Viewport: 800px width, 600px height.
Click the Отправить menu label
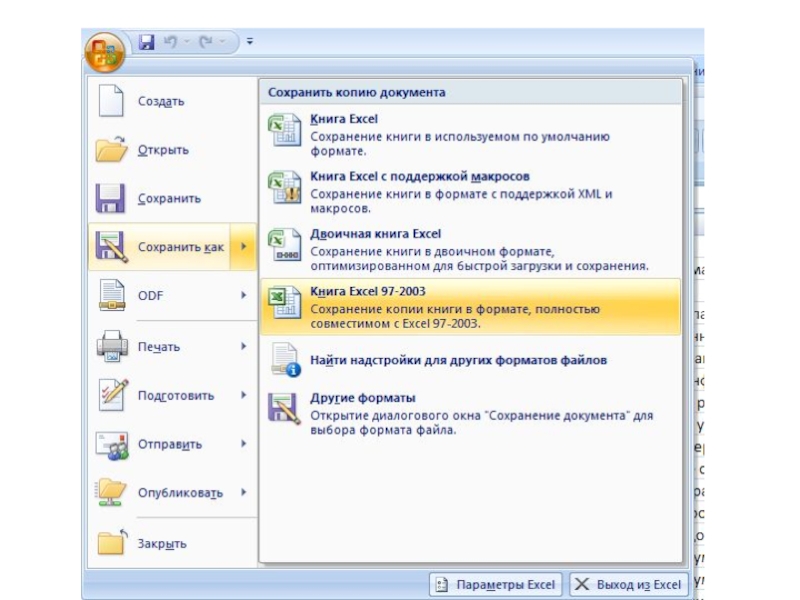click(170, 444)
